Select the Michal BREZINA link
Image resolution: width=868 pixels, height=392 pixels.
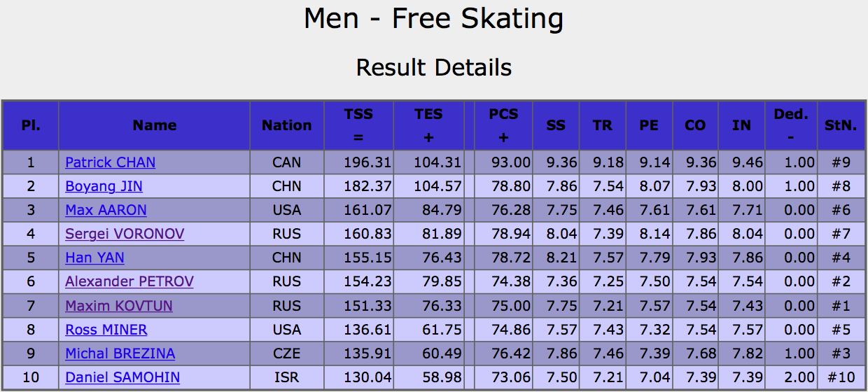click(x=120, y=353)
